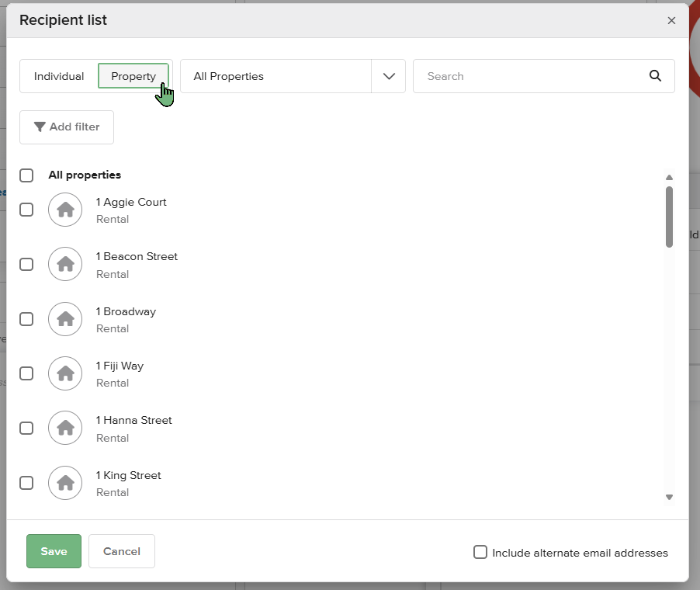700x590 pixels.
Task: Click the 1 Broadway home icon
Action: [64, 319]
